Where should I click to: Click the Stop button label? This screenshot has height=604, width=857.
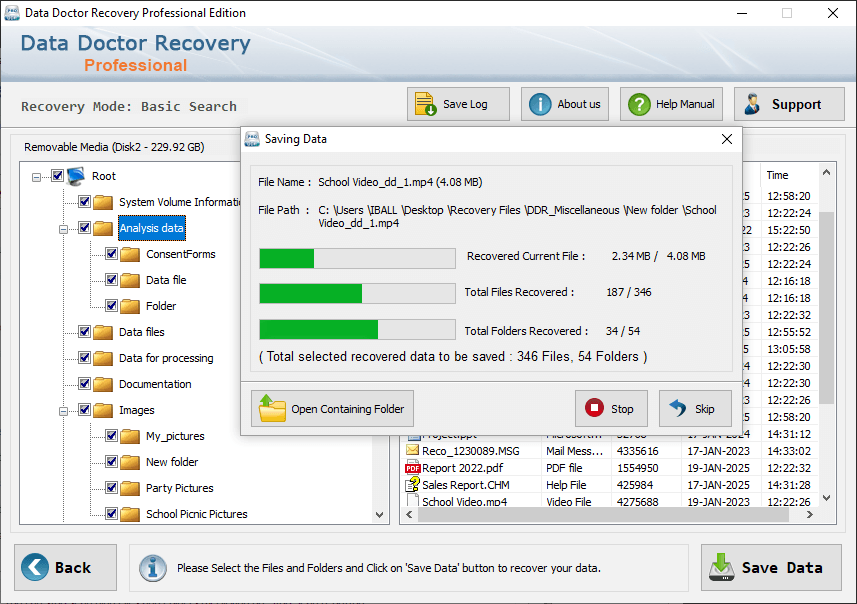tap(622, 409)
